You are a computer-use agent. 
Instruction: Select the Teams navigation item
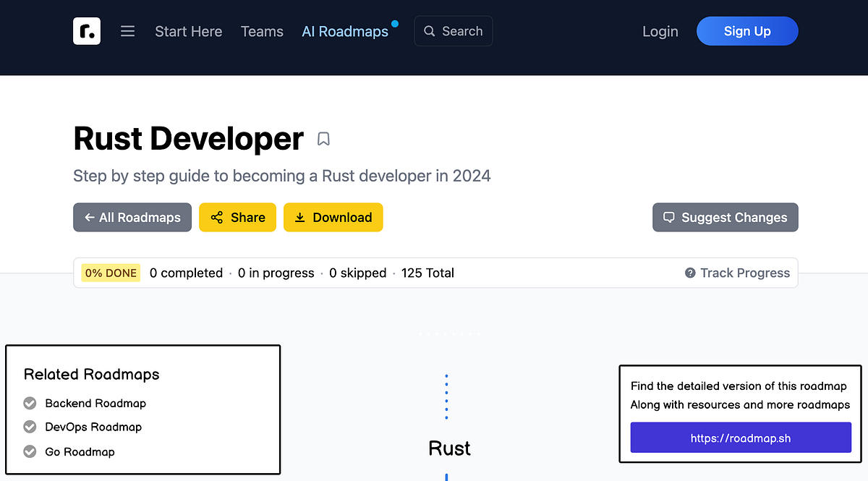pos(262,31)
